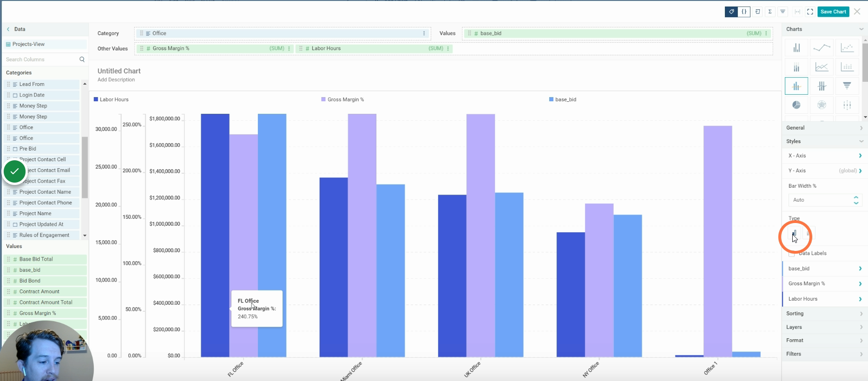Image resolution: width=868 pixels, height=381 pixels.
Task: Pick the pie chart type
Action: pyautogui.click(x=796, y=105)
